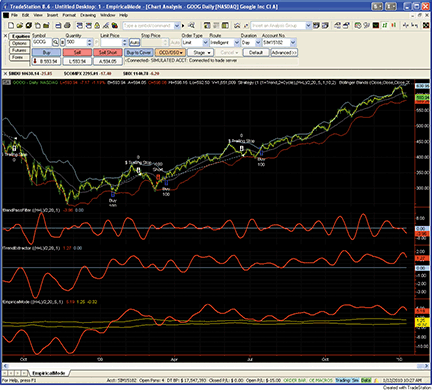
Task: Click the Print icon in the toolbar
Action: (67, 25)
